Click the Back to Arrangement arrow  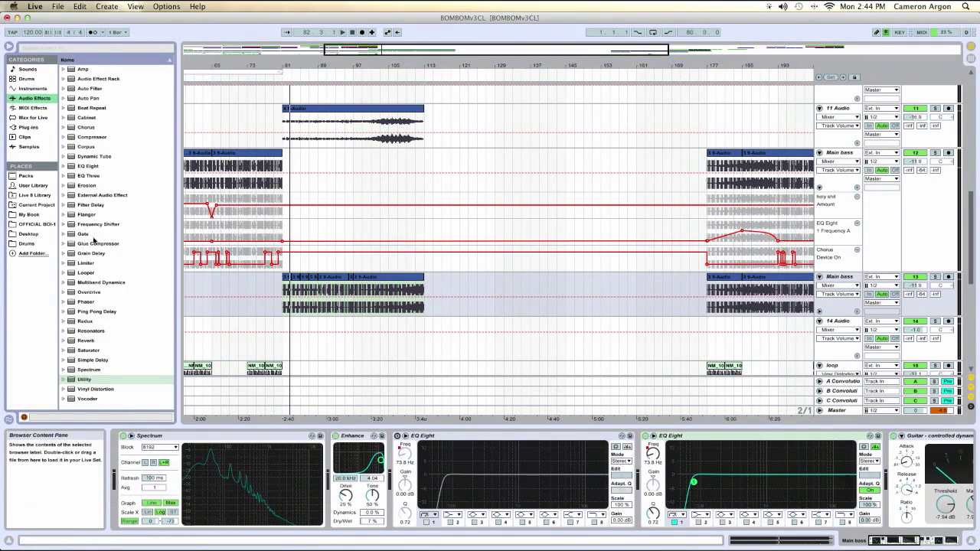398,32
